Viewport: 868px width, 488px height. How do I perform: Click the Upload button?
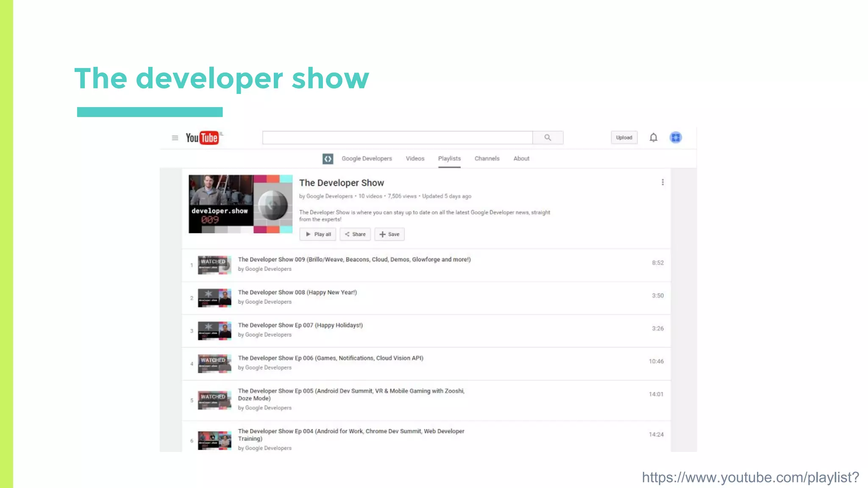pos(624,138)
